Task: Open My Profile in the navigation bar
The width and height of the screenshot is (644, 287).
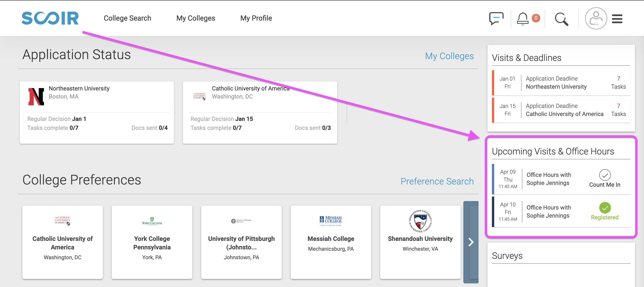Action: (x=256, y=18)
